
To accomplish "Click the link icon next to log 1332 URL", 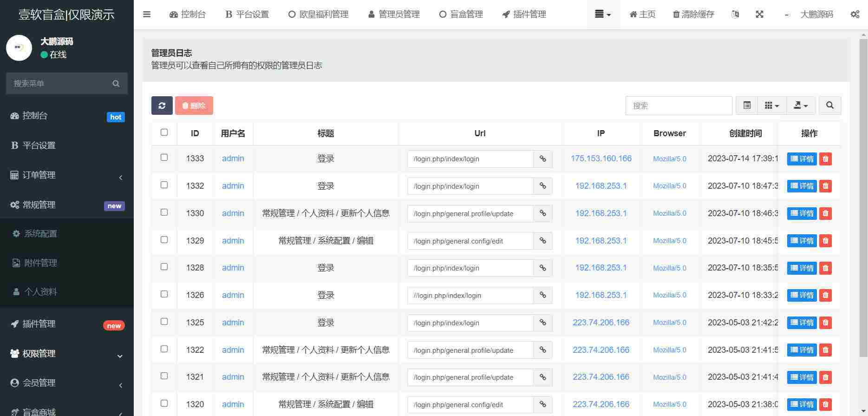I will tap(542, 186).
